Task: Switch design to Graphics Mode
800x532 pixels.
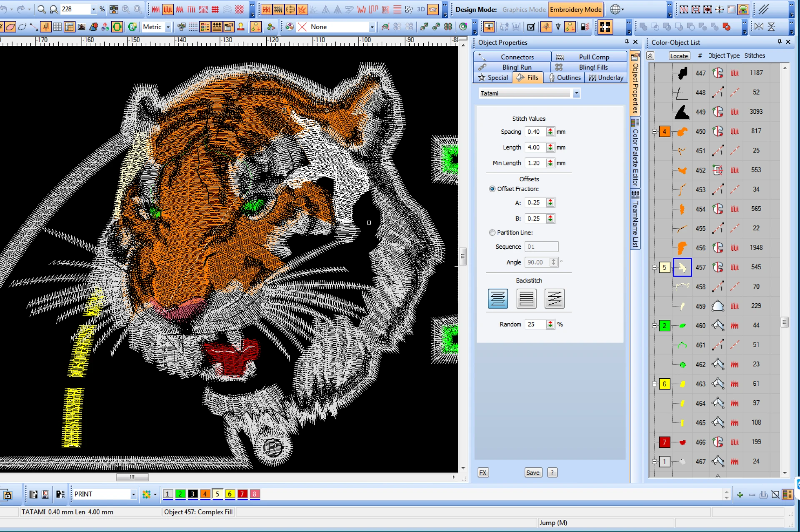Action: [524, 9]
